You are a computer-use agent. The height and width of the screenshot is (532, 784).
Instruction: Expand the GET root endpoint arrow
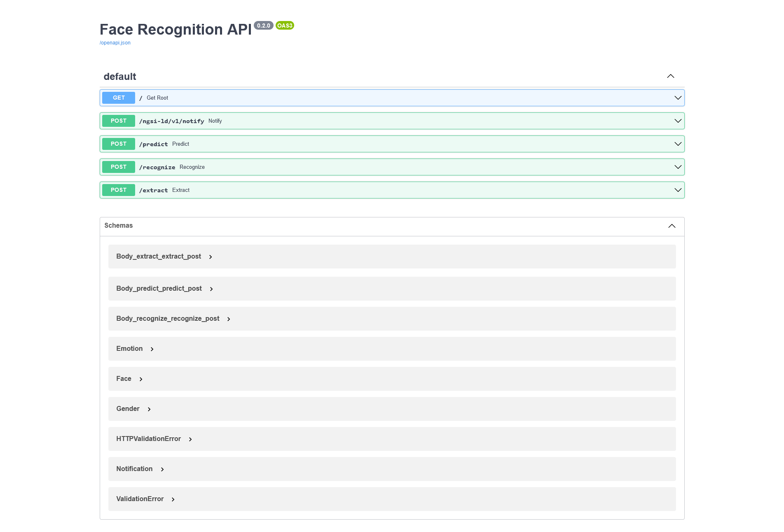pyautogui.click(x=678, y=98)
